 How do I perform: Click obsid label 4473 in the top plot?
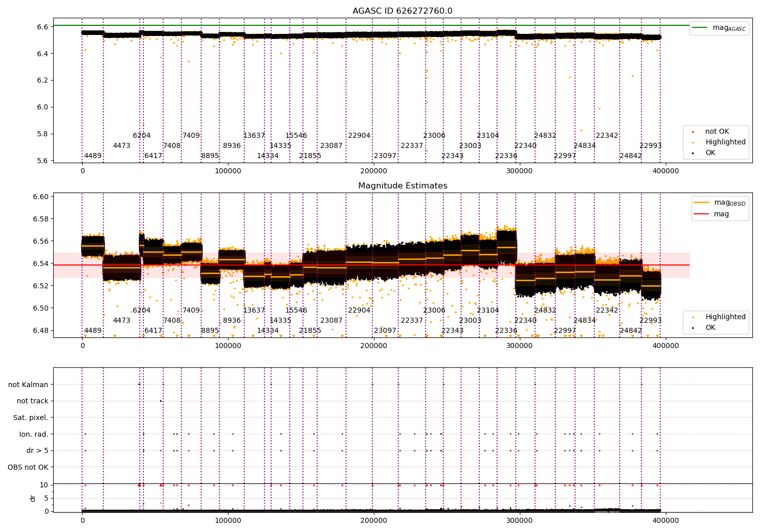(122, 146)
